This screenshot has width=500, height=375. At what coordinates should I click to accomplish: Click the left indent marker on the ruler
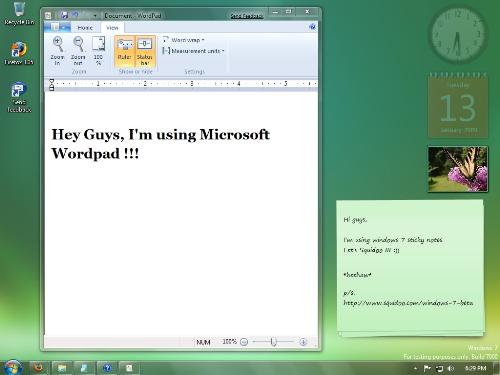click(x=52, y=88)
